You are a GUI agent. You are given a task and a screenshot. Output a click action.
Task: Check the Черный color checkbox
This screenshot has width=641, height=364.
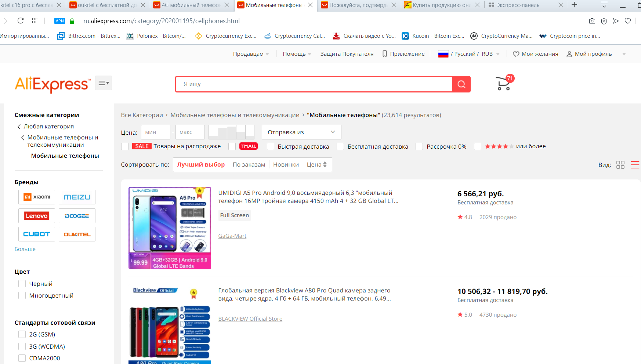[22, 284]
